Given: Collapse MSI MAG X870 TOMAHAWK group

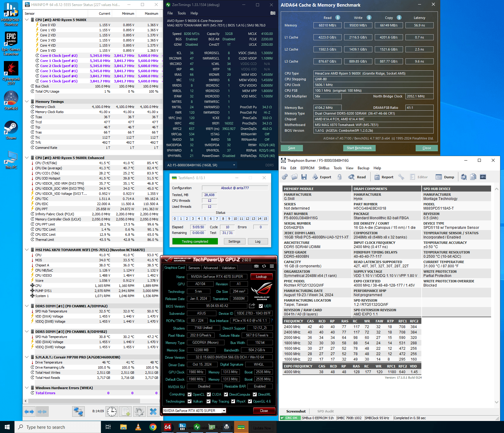Looking at the screenshot, I should pos(27,250).
